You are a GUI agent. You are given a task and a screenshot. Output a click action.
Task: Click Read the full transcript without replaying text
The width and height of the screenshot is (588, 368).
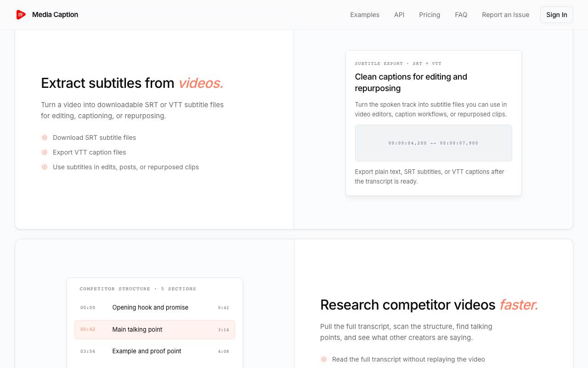click(408, 359)
